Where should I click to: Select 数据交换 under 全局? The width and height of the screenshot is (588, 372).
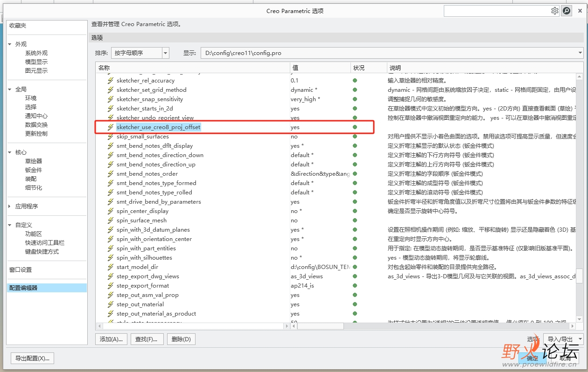(36, 125)
